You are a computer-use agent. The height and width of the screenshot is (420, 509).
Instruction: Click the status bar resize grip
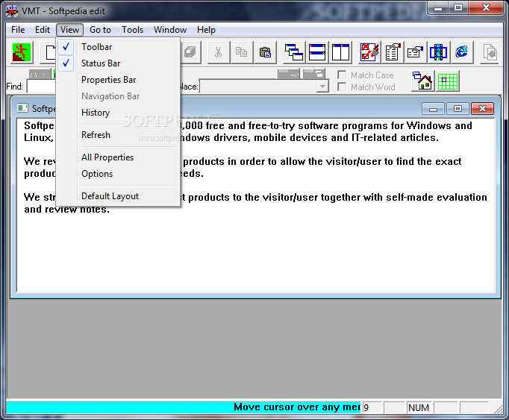coord(498,410)
